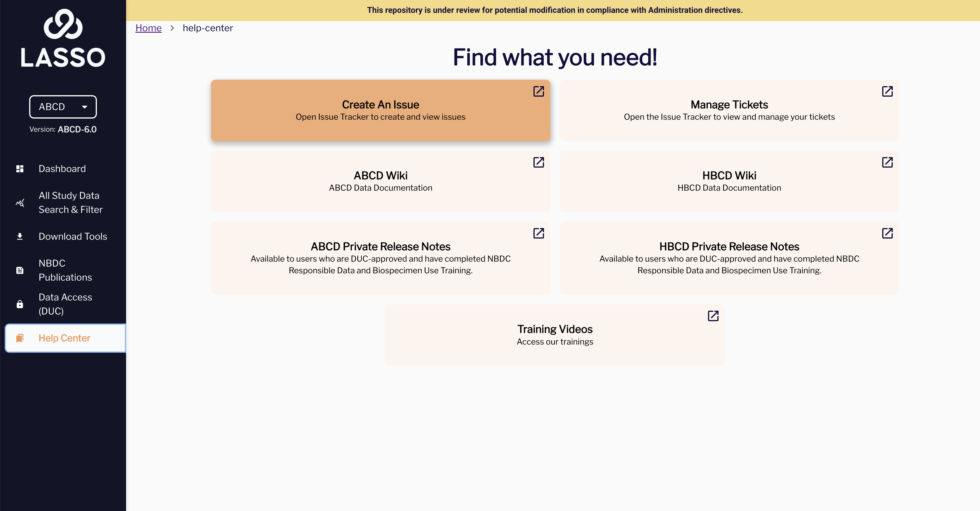Click 'Open Issue Tracker to create and view issues'
This screenshot has height=511, width=980.
381,117
